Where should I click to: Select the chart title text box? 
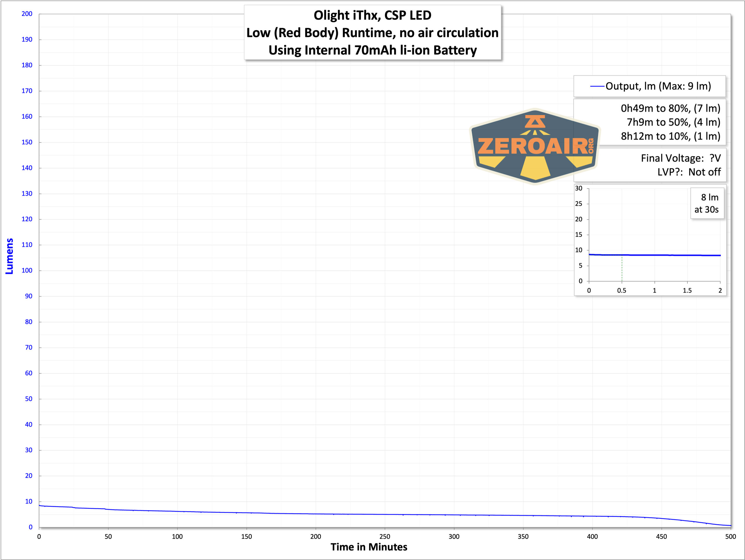pos(372,33)
